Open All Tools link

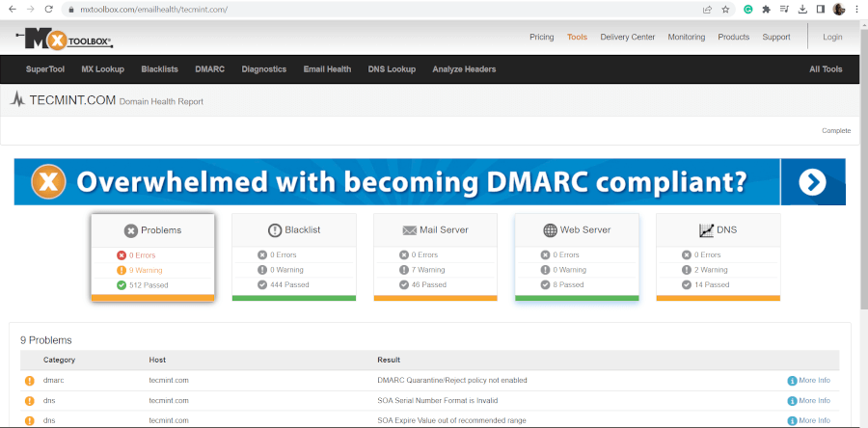click(826, 69)
